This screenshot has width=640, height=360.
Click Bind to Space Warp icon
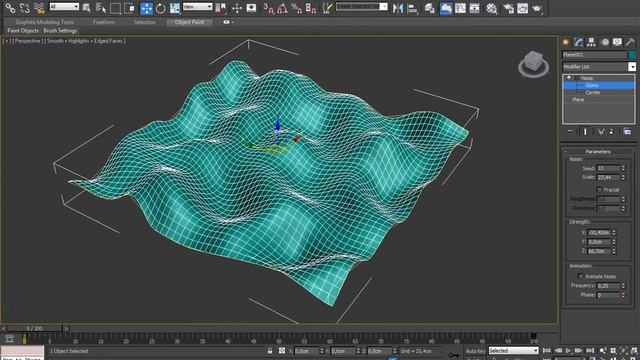pos(39,8)
